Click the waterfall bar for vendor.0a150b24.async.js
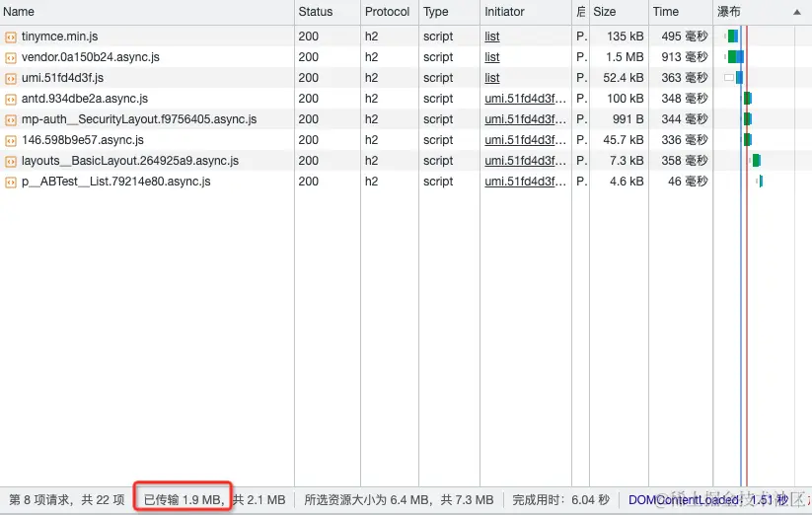 735,57
